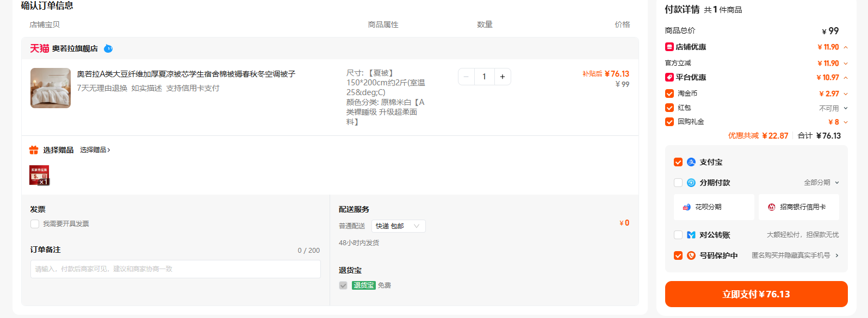The image size is (868, 318).
Task: Open the express delivery shipping dropdown
Action: 399,226
